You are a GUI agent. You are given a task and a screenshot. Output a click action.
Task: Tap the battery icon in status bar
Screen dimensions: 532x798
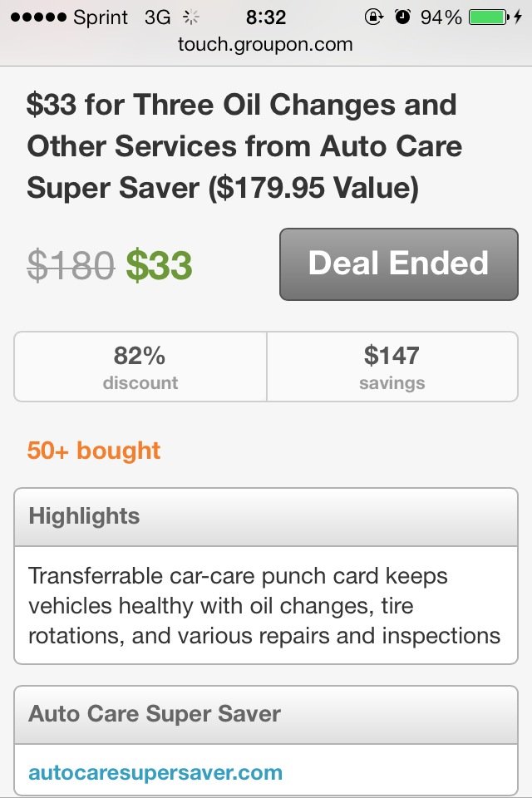click(488, 17)
